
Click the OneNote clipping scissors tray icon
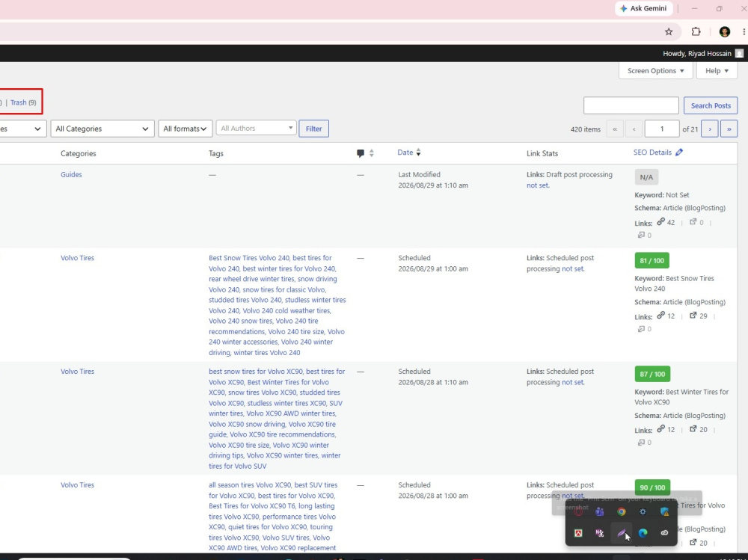coord(600,533)
